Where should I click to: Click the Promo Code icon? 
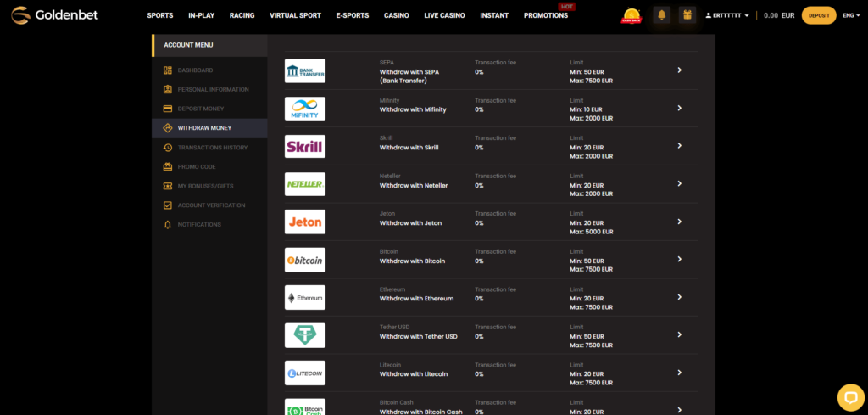(168, 167)
